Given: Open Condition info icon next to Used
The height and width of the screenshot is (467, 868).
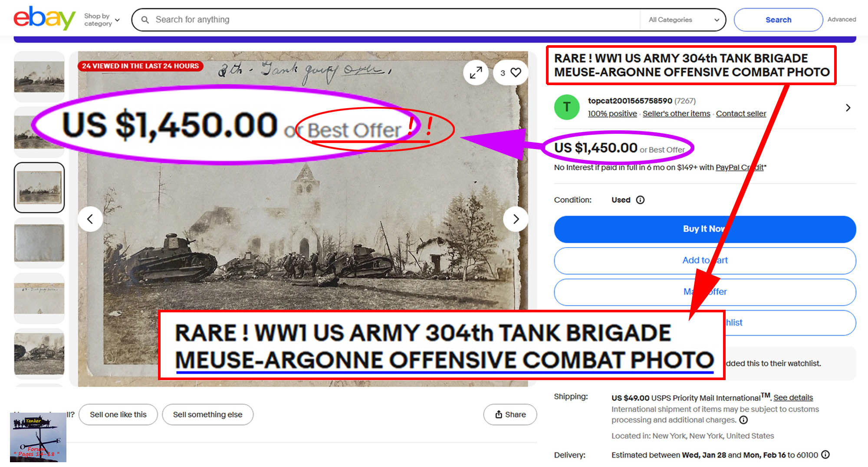Looking at the screenshot, I should pyautogui.click(x=640, y=200).
